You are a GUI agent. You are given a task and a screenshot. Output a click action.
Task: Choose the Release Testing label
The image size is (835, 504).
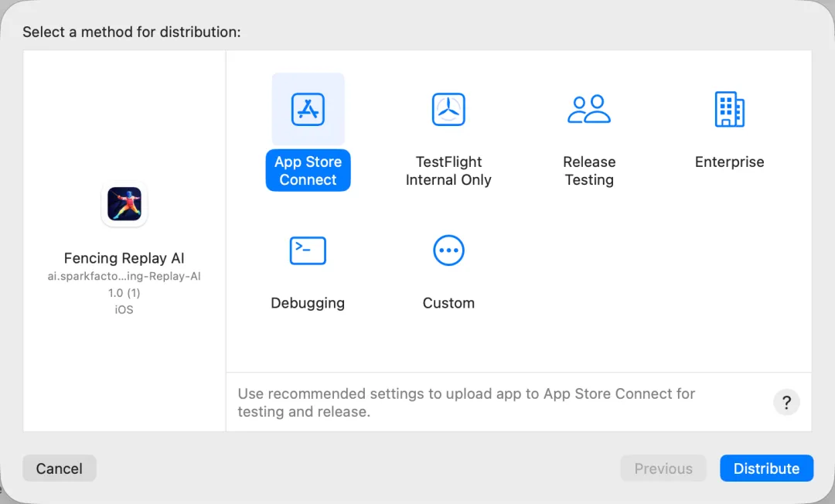(x=589, y=171)
